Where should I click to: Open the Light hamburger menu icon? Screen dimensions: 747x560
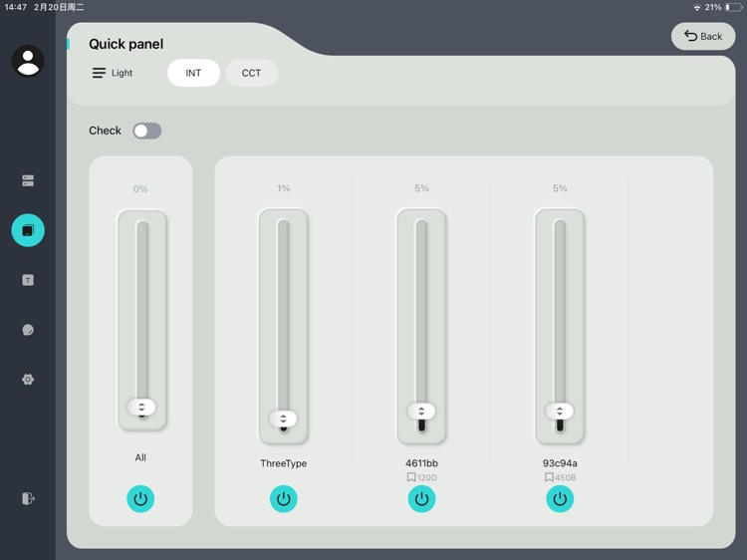pos(99,73)
